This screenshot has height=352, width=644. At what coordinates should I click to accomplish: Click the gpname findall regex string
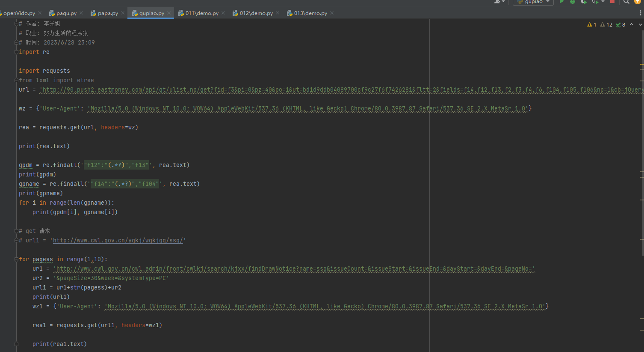[x=125, y=184]
